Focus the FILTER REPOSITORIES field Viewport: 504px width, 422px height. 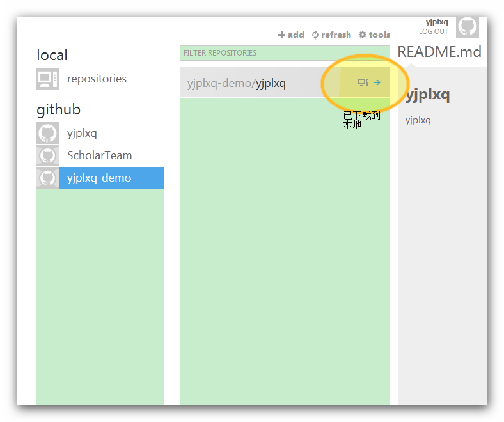point(285,53)
